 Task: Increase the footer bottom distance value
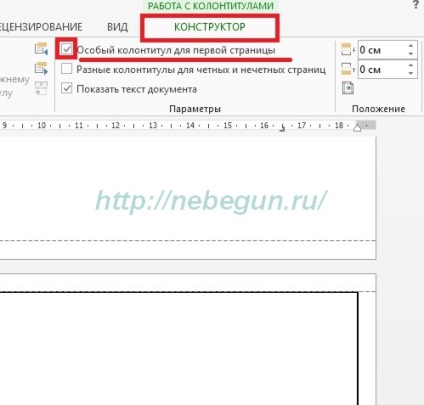pyautogui.click(x=411, y=66)
